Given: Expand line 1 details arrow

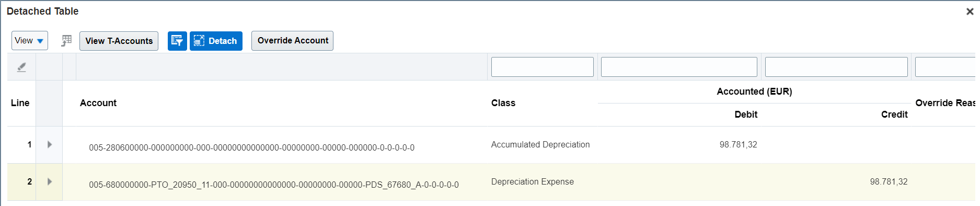Looking at the screenshot, I should coord(50,144).
